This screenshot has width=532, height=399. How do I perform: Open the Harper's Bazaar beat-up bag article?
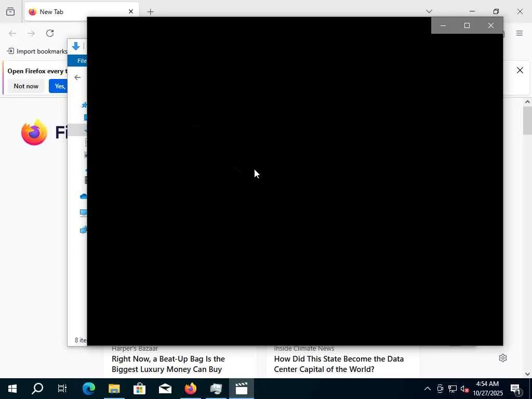(x=168, y=364)
